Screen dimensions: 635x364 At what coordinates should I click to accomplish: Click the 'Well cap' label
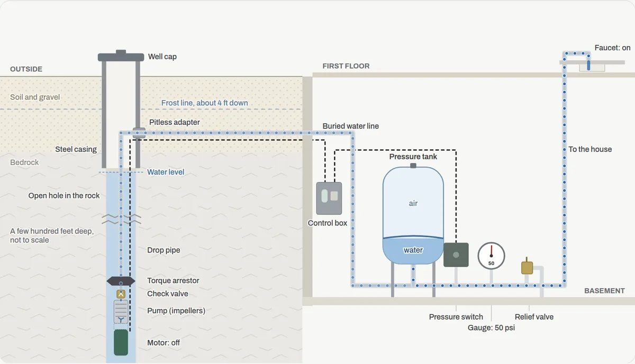pyautogui.click(x=162, y=57)
